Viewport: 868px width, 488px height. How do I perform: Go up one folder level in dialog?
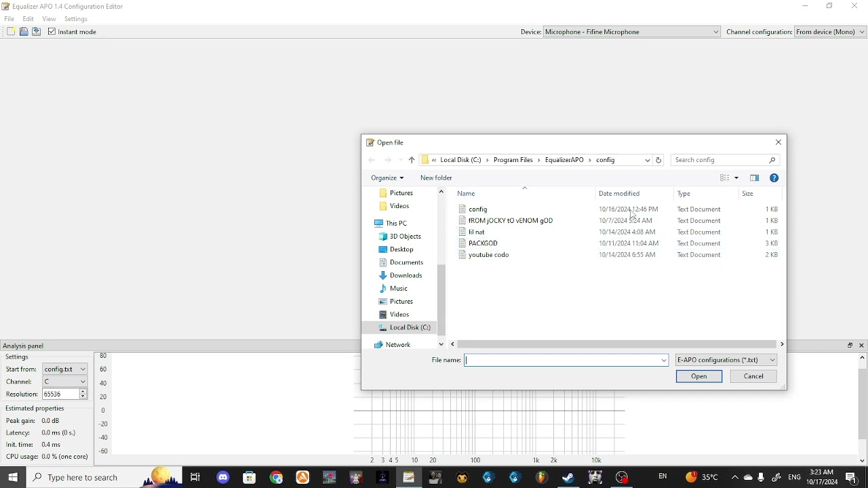pyautogui.click(x=412, y=161)
